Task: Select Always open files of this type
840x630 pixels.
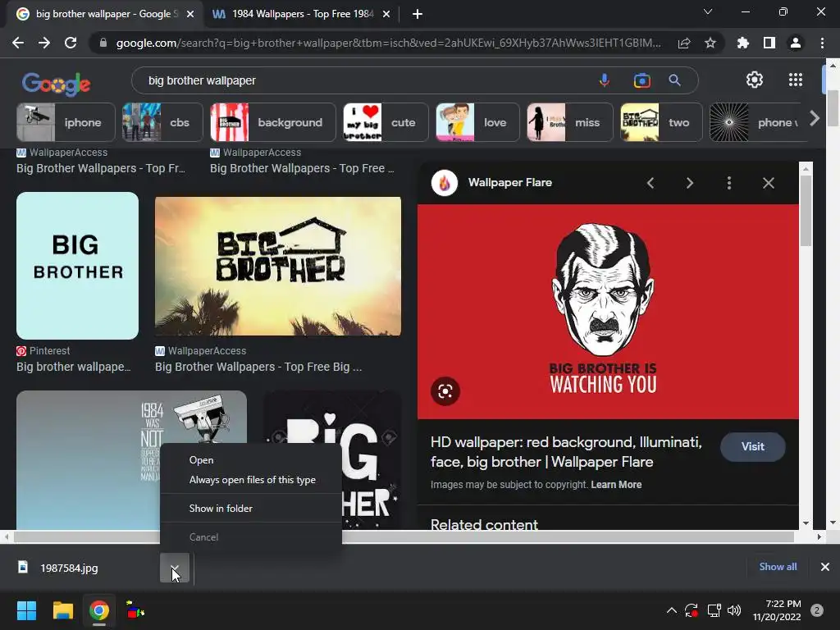Action: tap(252, 480)
